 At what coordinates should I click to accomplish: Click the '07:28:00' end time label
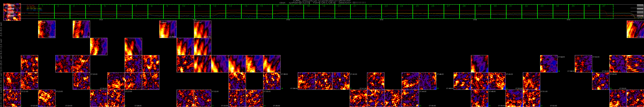[x=138, y=106]
